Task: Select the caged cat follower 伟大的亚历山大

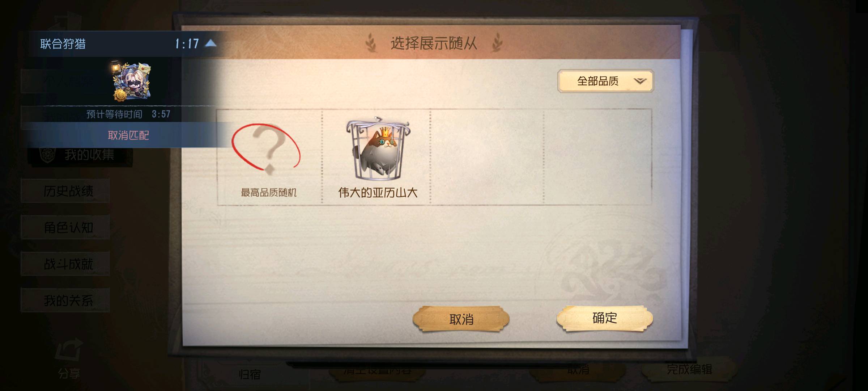Action: tap(378, 157)
